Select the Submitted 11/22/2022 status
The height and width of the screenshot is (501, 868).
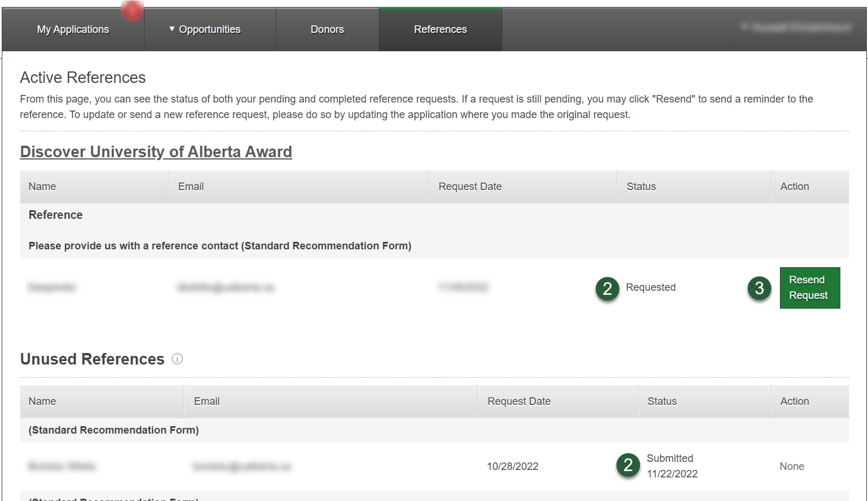click(672, 465)
